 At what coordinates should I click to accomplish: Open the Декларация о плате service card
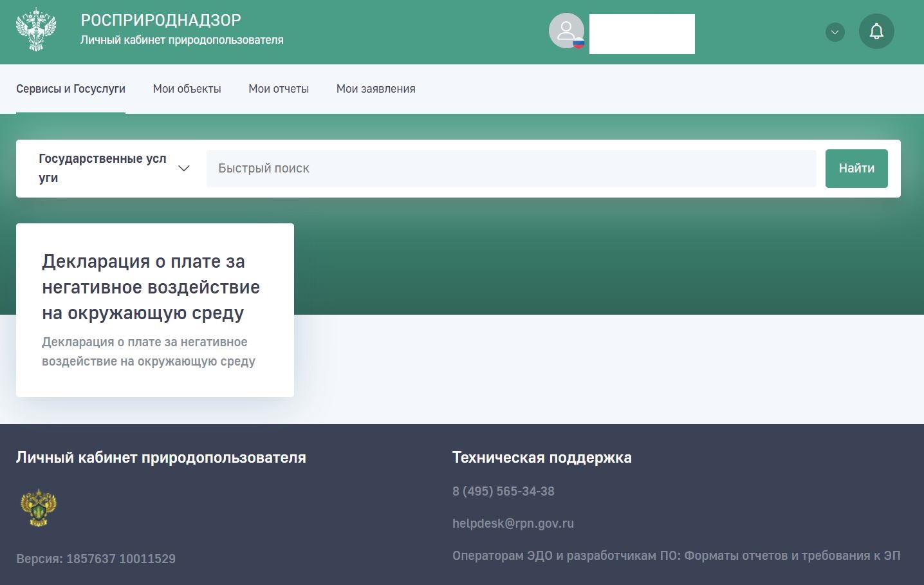(154, 310)
